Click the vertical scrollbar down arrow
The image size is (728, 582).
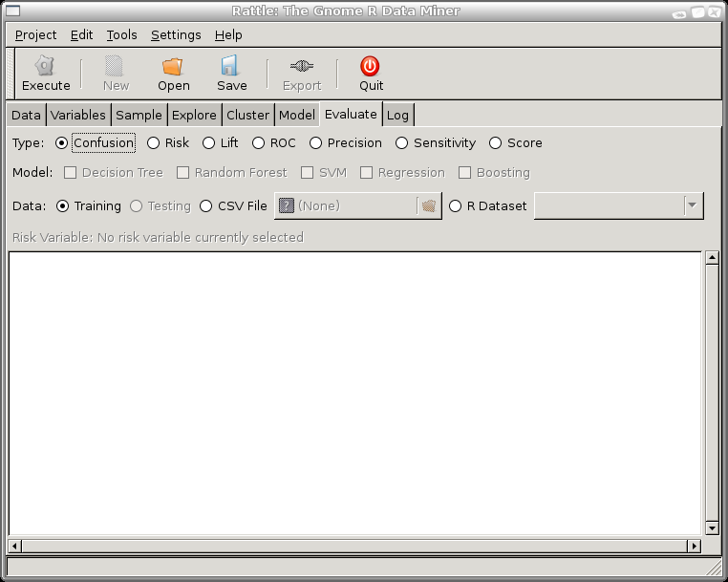click(x=712, y=528)
